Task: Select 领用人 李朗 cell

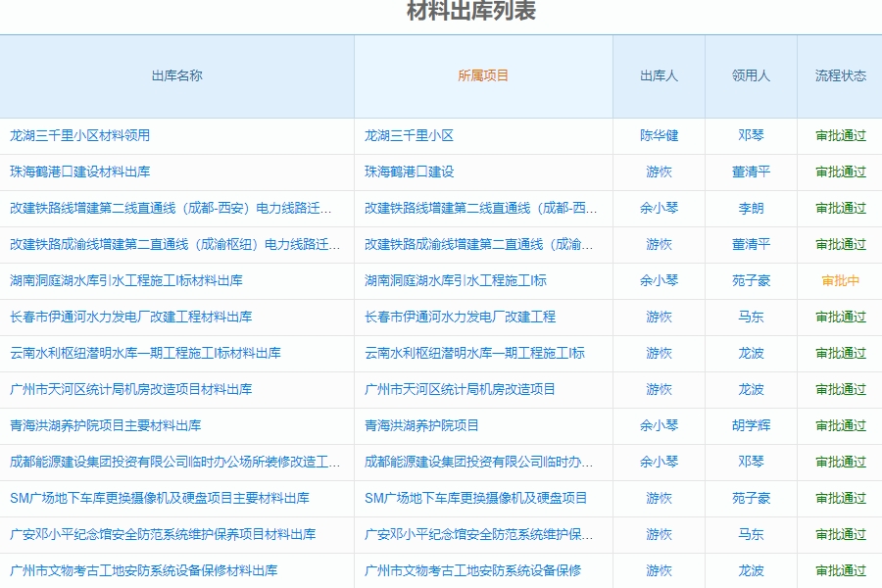Action: click(x=751, y=208)
